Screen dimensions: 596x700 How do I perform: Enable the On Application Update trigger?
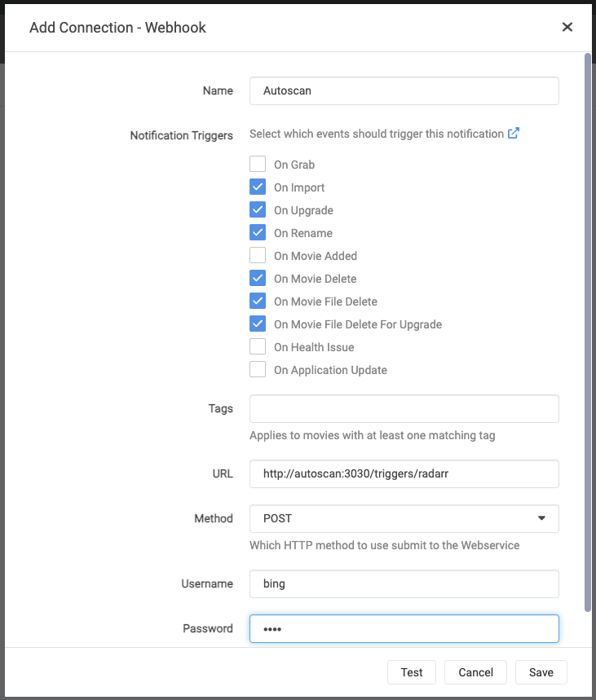[x=258, y=369]
